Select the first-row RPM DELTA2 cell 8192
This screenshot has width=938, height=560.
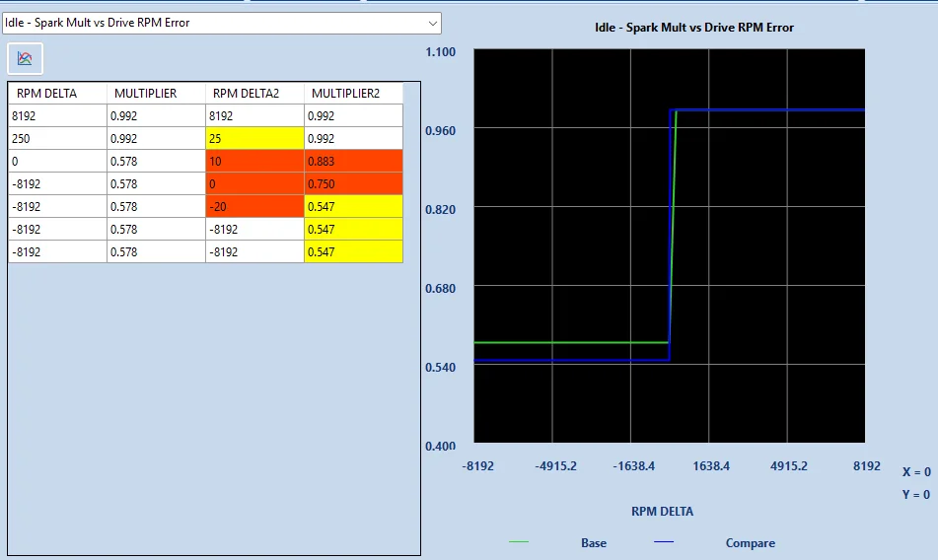click(254, 116)
